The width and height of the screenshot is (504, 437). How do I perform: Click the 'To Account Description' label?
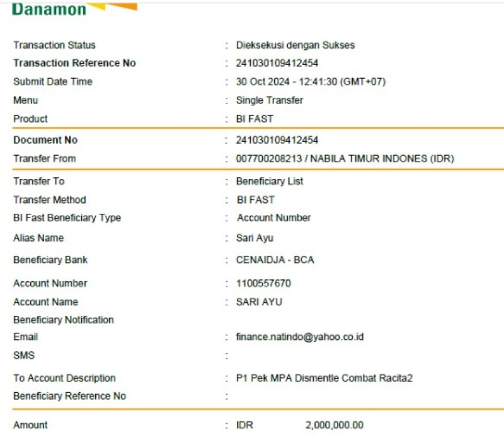(x=64, y=378)
